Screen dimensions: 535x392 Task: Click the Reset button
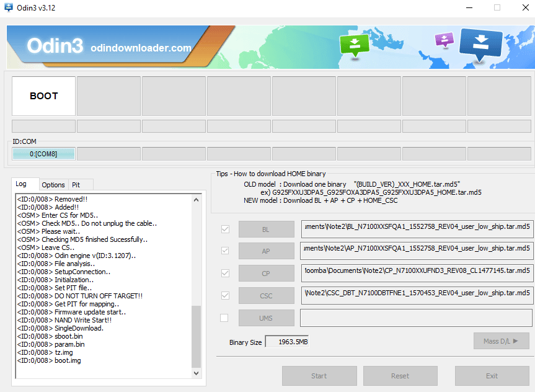pos(400,376)
